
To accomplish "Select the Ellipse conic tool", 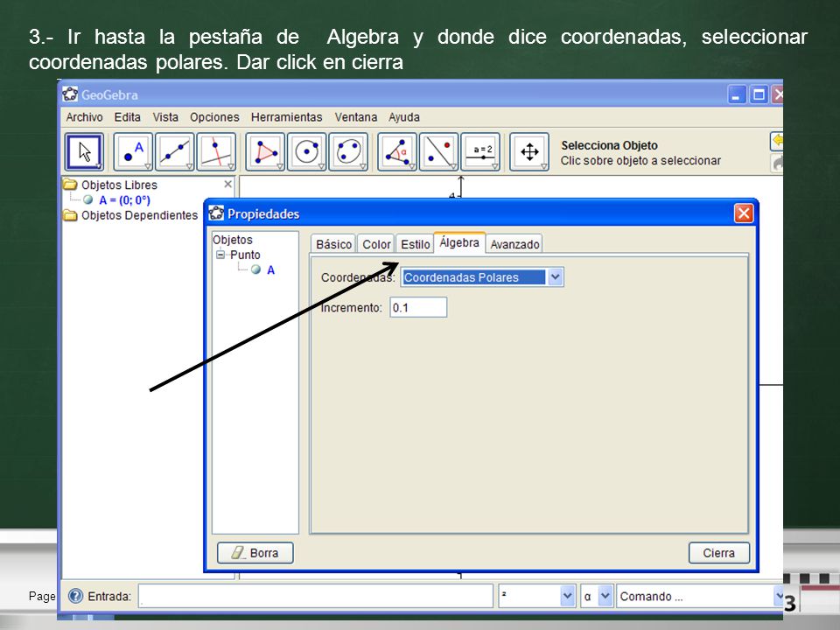I will click(x=348, y=151).
